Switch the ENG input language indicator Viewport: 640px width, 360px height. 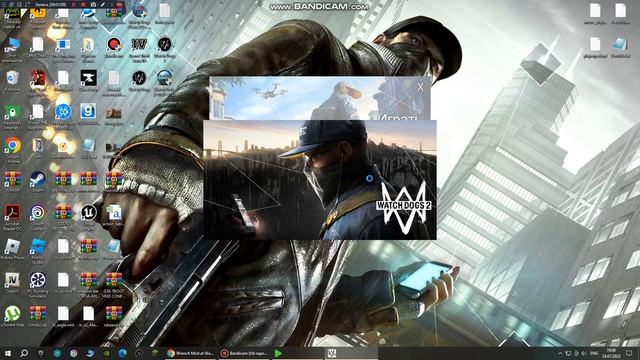click(x=594, y=353)
